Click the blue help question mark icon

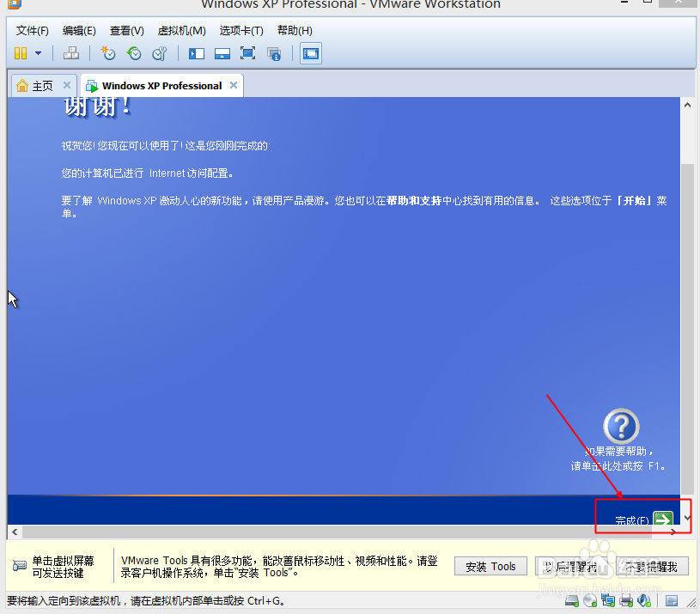coord(621,426)
